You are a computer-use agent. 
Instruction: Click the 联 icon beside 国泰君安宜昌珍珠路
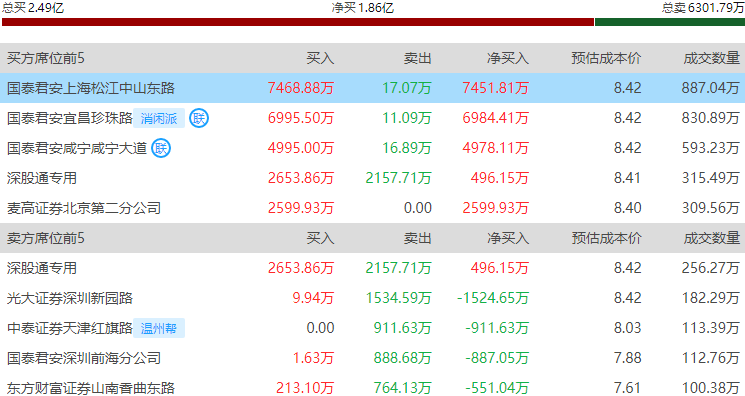tap(199, 118)
